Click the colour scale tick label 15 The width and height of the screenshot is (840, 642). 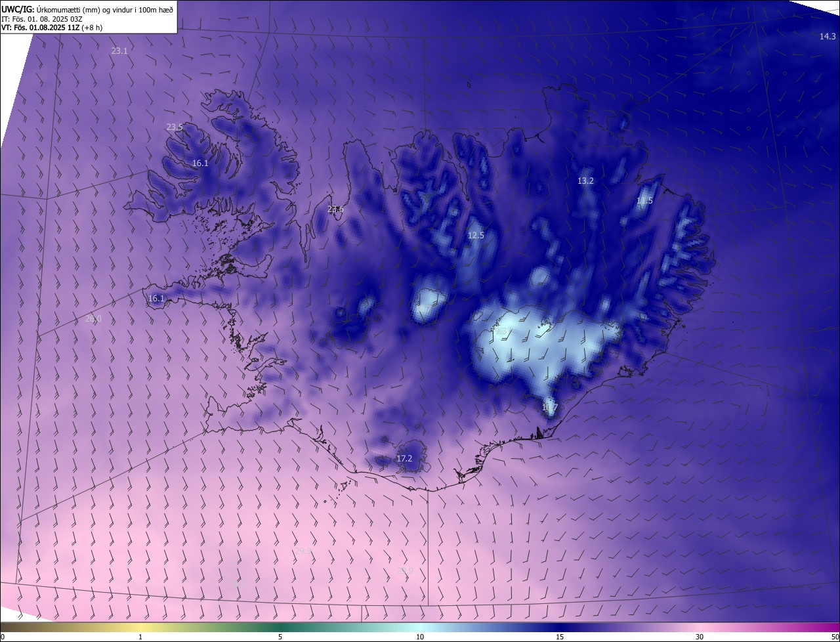[x=560, y=637]
